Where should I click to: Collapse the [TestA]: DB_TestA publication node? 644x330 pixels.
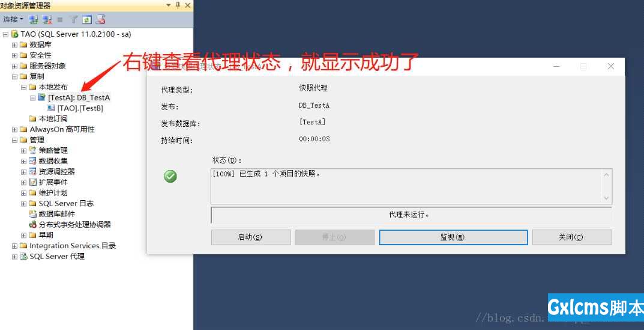point(32,98)
